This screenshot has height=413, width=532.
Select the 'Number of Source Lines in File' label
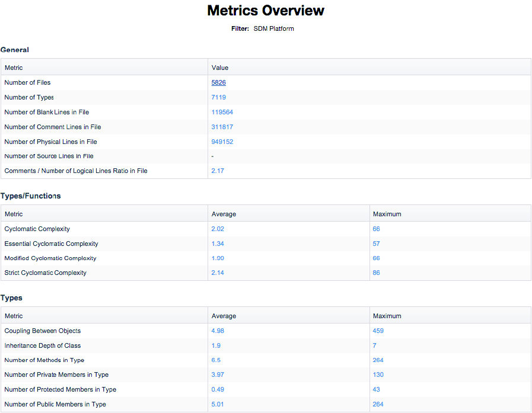[x=49, y=156]
